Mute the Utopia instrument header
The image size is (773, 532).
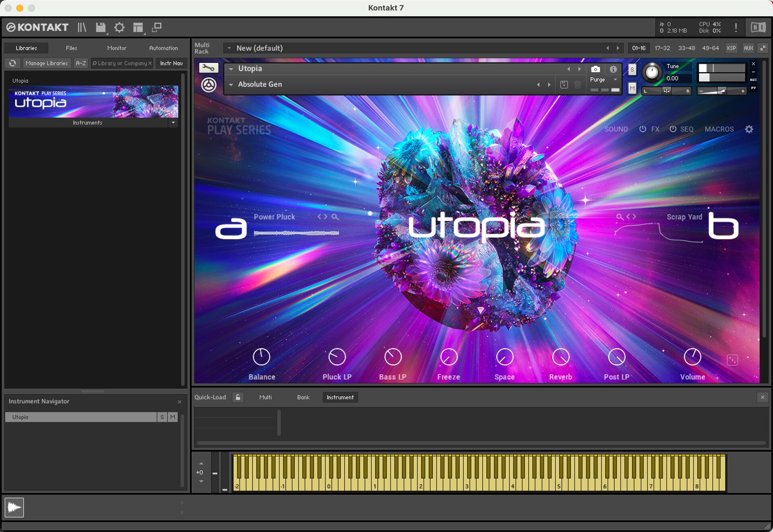point(632,88)
